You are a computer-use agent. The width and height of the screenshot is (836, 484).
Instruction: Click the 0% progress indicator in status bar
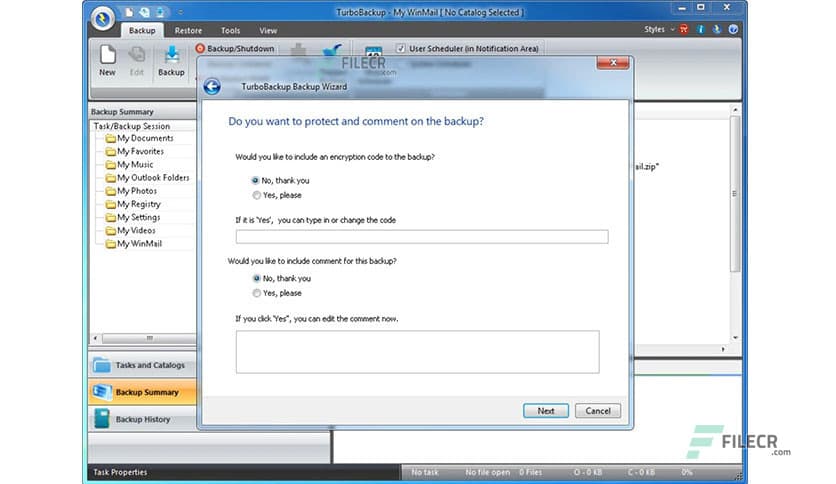[x=687, y=472]
